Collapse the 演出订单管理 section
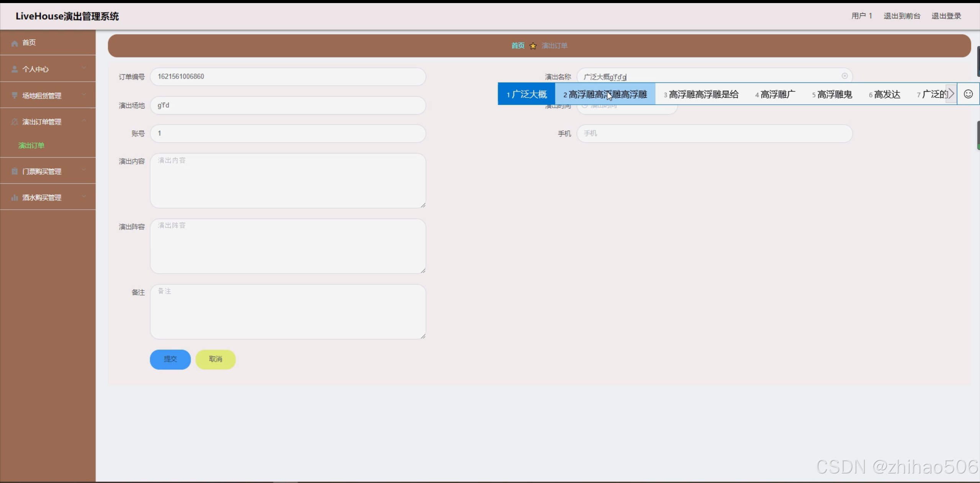The height and width of the screenshot is (483, 980). point(84,120)
